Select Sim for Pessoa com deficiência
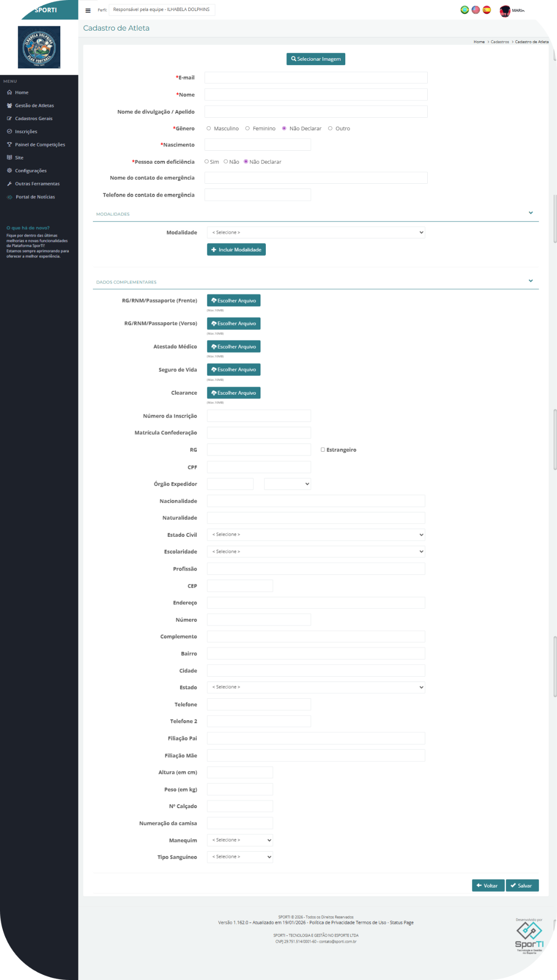 pos(207,162)
